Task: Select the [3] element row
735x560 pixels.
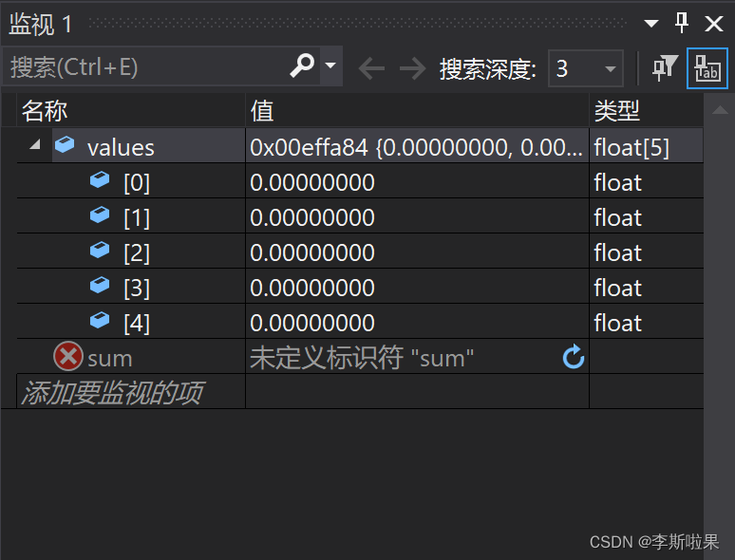Action: (360, 287)
